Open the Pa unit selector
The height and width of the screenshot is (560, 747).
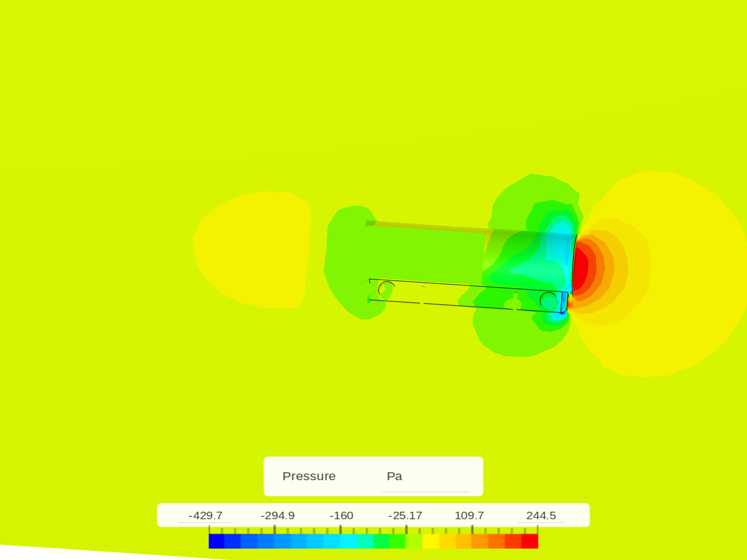[426, 477]
